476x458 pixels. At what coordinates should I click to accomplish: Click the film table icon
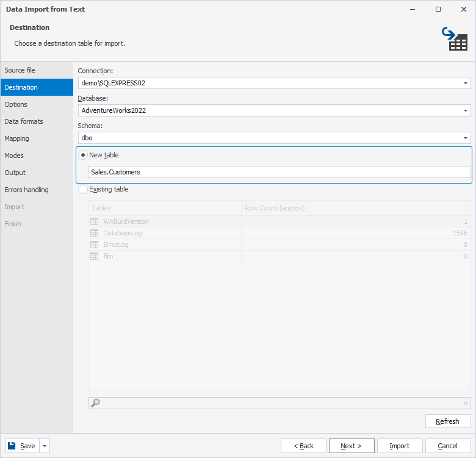[x=94, y=256]
